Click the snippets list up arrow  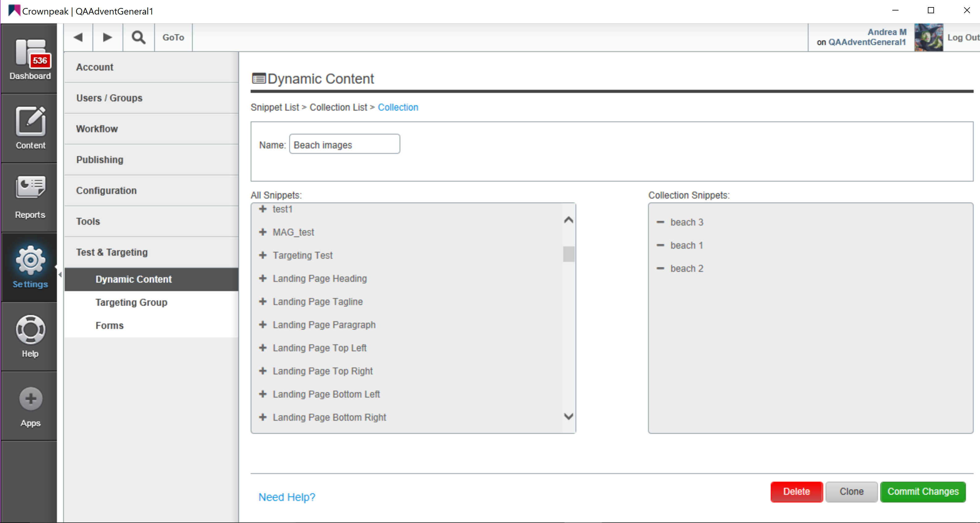pyautogui.click(x=569, y=220)
